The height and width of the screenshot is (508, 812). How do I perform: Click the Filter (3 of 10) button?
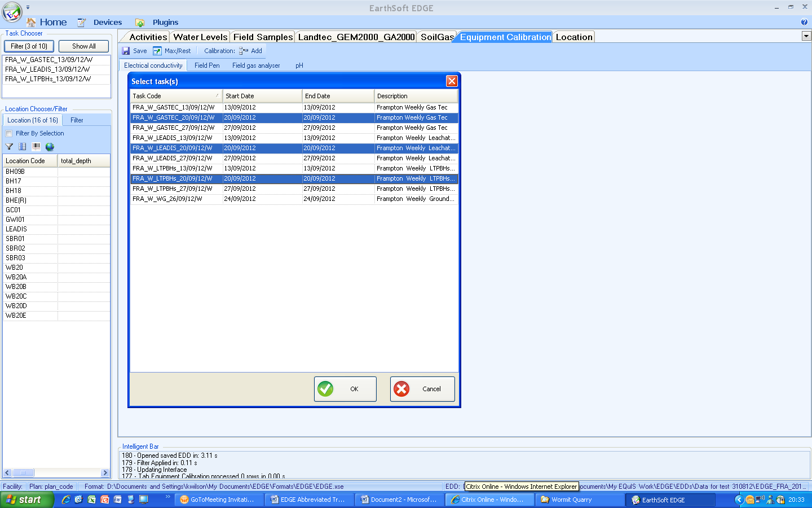coord(29,46)
